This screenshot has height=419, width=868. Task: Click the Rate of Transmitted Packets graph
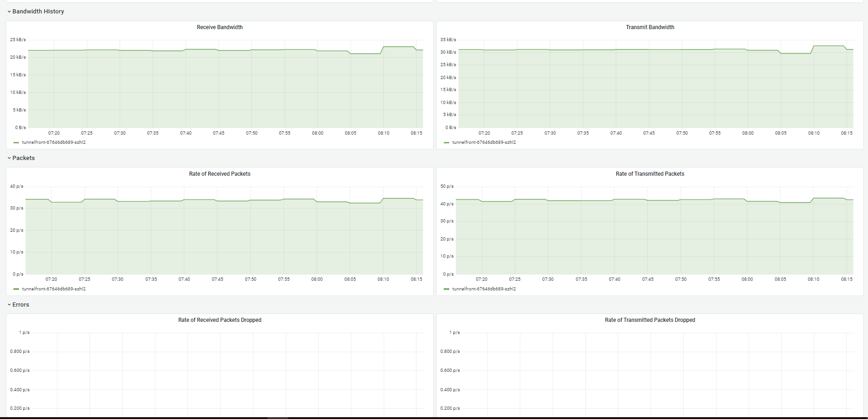click(x=654, y=230)
